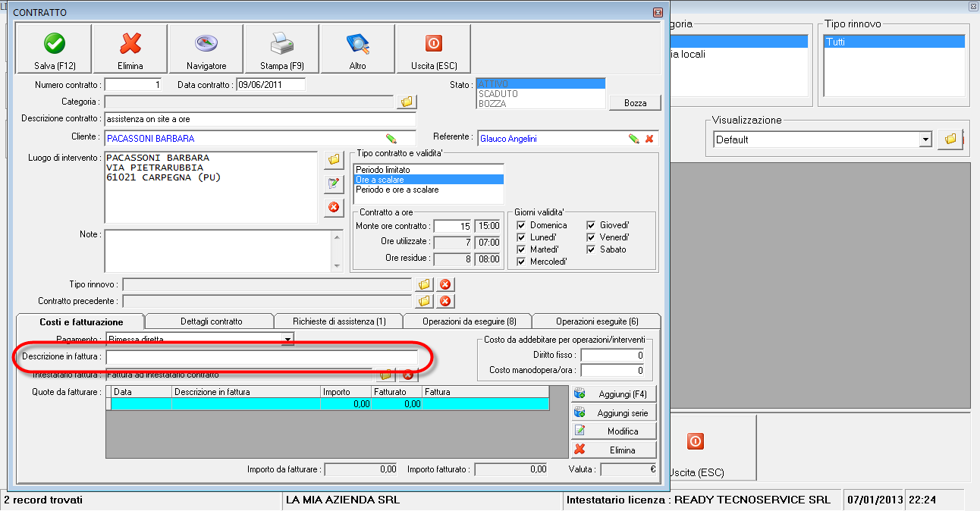Select Ore a scalare contract type

pos(429,180)
